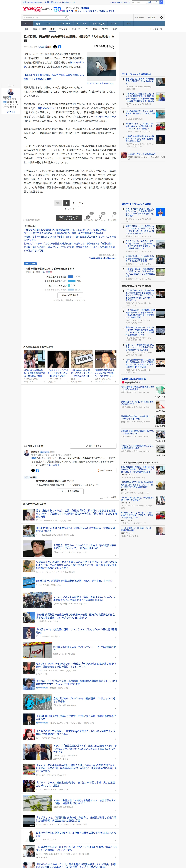The height and width of the screenshot is (868, 186).
Task: Open the ライフ tab in the dark navigation bar
Action: click(x=49, y=24)
